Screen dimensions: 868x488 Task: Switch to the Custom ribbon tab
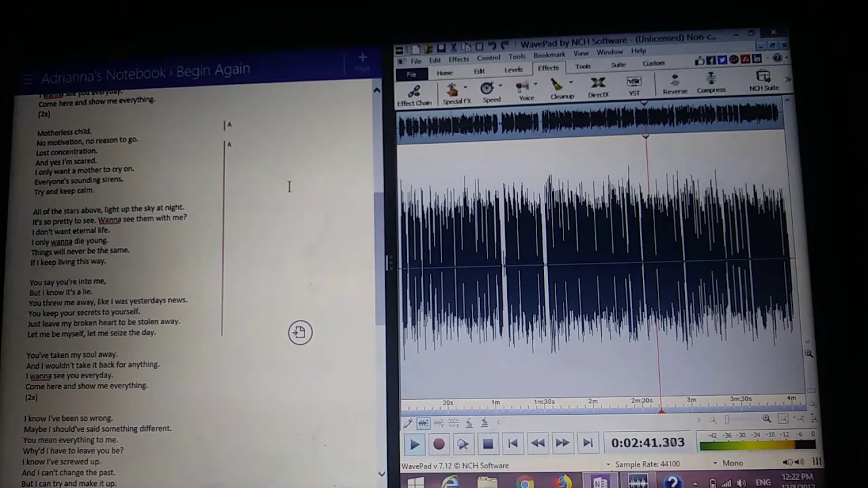[x=654, y=64]
